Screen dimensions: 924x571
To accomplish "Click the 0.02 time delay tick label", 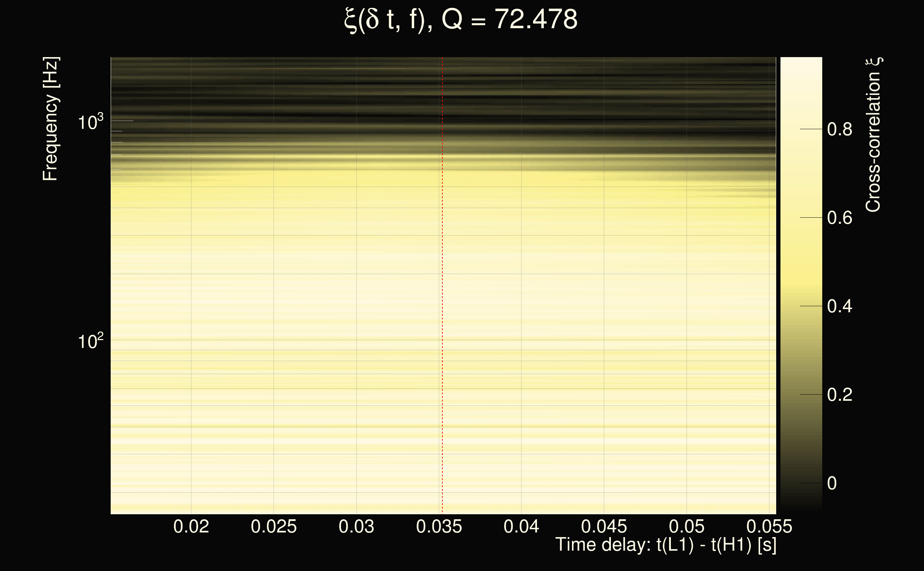I will pyautogui.click(x=191, y=526).
